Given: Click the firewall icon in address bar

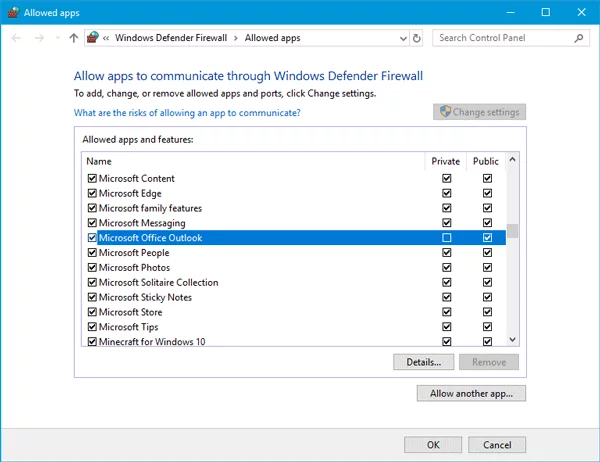Looking at the screenshot, I should (x=93, y=38).
